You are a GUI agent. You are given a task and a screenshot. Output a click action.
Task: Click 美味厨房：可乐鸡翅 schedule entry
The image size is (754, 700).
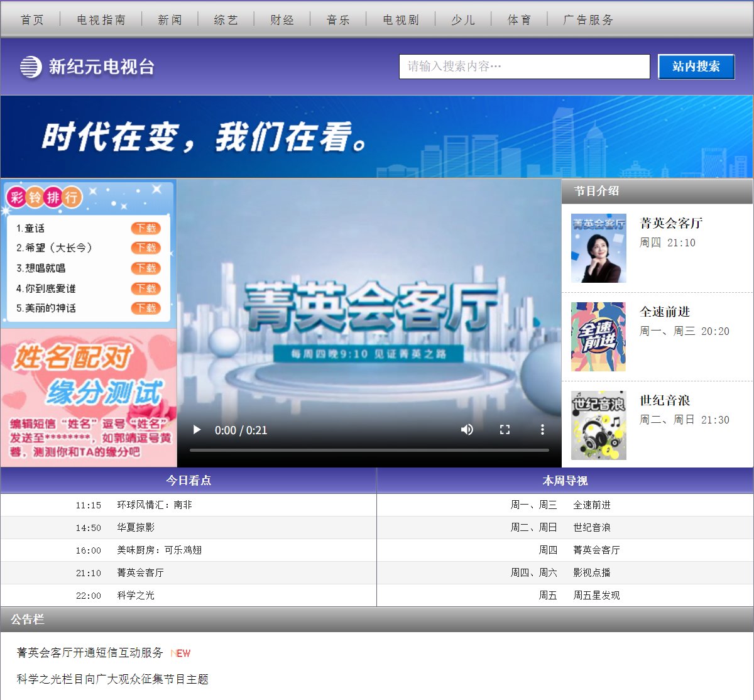coord(159,550)
